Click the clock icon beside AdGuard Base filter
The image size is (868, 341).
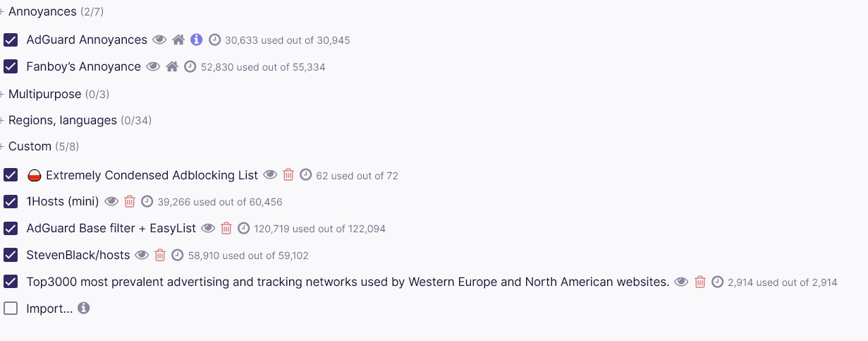[x=244, y=229]
